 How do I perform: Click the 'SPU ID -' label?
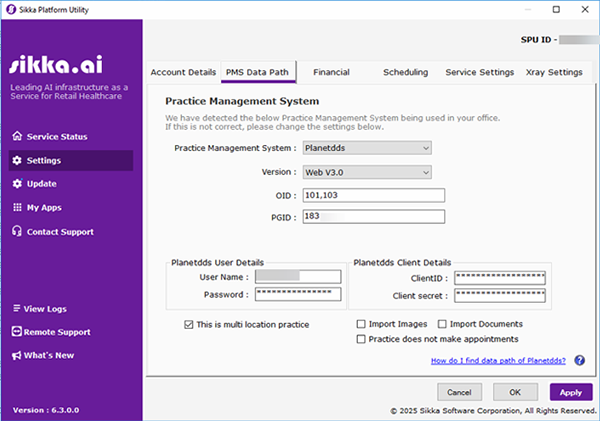pyautogui.click(x=539, y=39)
